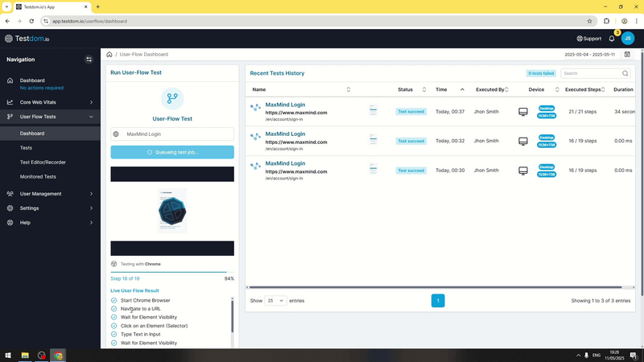Viewport: 644px width, 362px height.
Task: Click the flow icon of the 00:32 test row
Action: coord(255,137)
